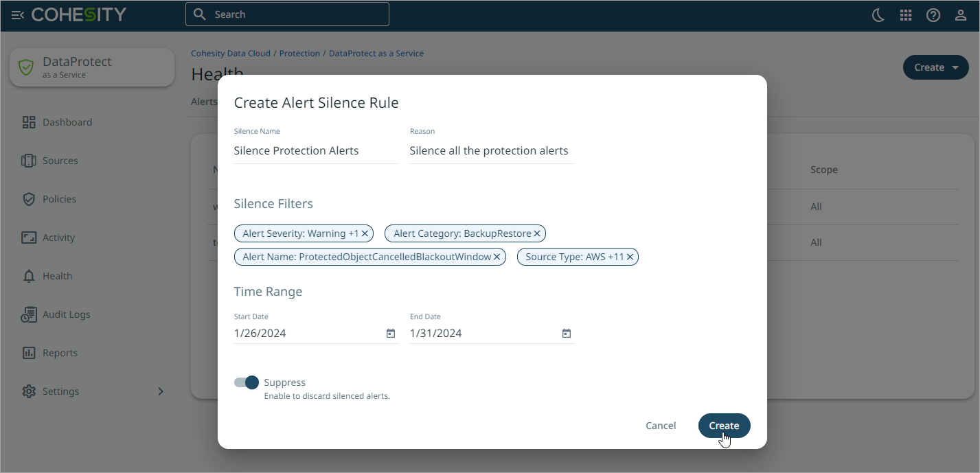Open End Date calendar picker
The height and width of the screenshot is (473, 980).
tap(566, 334)
